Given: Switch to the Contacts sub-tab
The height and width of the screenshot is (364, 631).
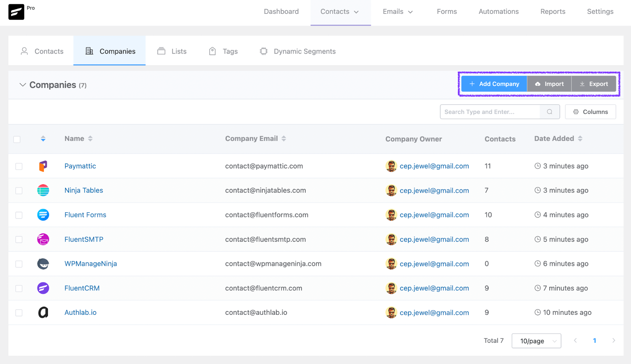Looking at the screenshot, I should (42, 51).
